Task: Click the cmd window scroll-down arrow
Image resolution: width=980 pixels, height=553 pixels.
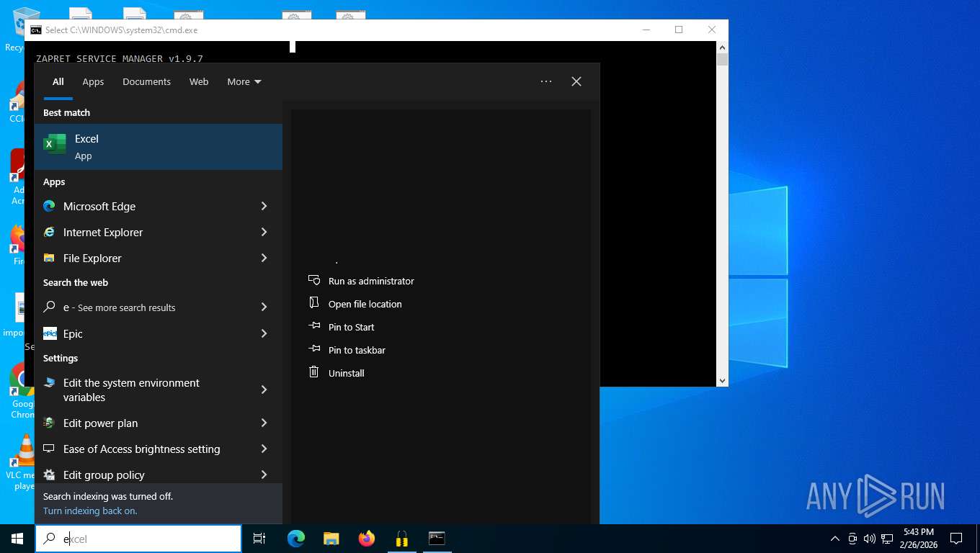Action: pos(723,380)
